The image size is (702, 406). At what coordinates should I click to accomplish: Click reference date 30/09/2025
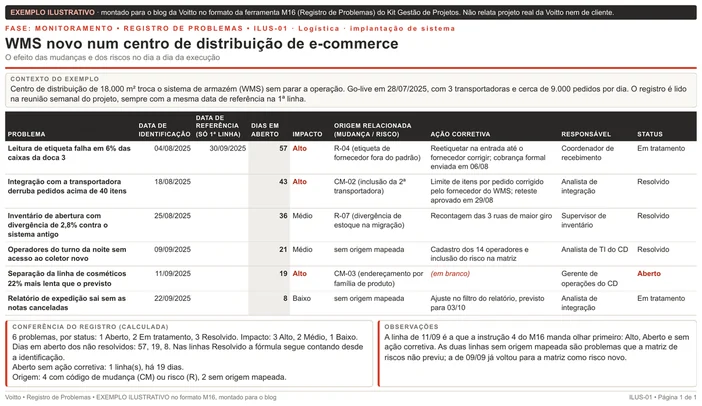pyautogui.click(x=227, y=148)
